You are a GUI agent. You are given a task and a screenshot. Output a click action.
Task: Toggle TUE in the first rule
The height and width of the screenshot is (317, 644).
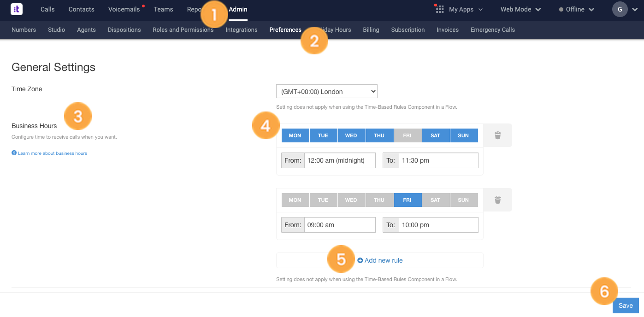323,135
